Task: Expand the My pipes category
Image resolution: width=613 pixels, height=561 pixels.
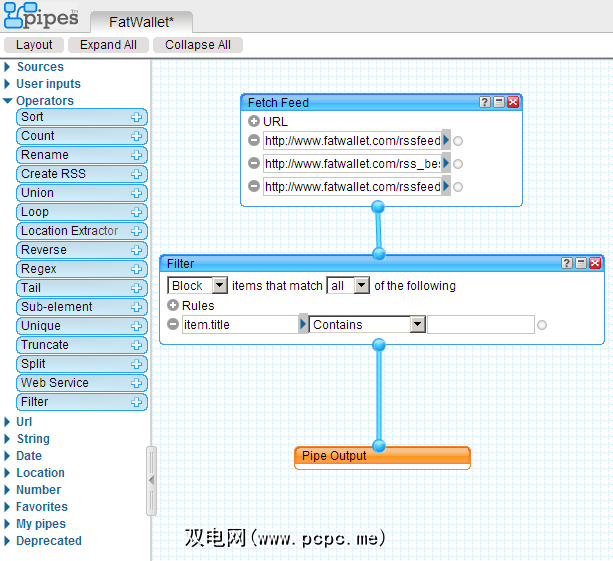Action: click(x=7, y=524)
